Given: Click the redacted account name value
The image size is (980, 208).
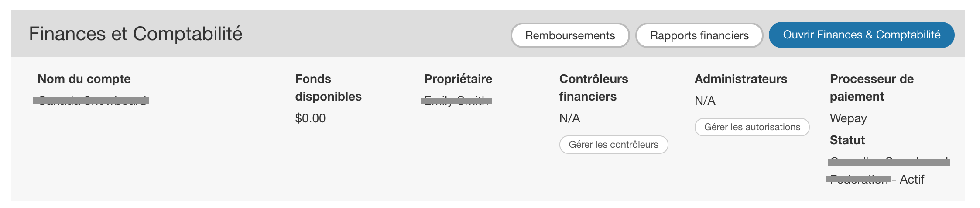Looking at the screenshot, I should [x=91, y=101].
